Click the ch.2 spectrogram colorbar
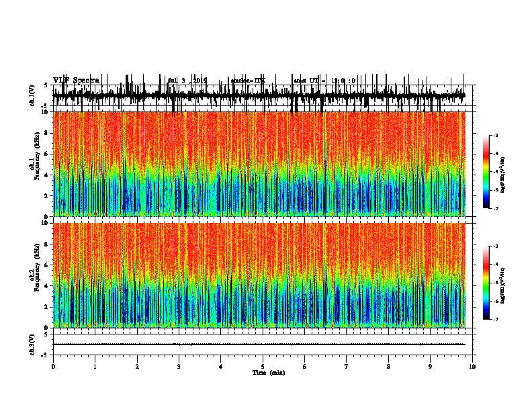 [x=486, y=283]
